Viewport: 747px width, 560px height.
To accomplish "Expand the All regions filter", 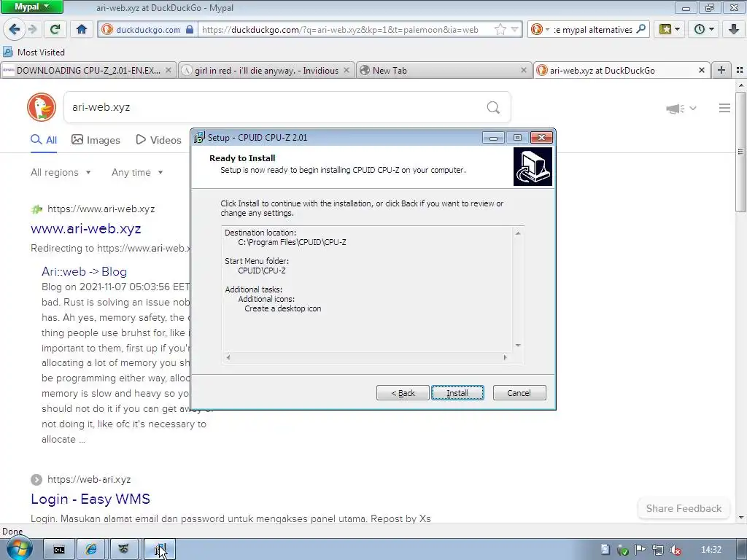I will coord(61,172).
